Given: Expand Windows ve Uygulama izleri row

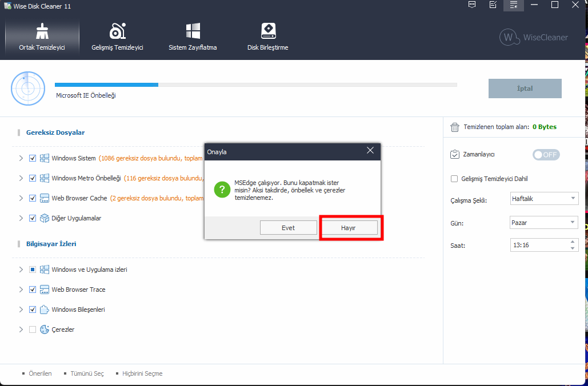Looking at the screenshot, I should [x=21, y=270].
